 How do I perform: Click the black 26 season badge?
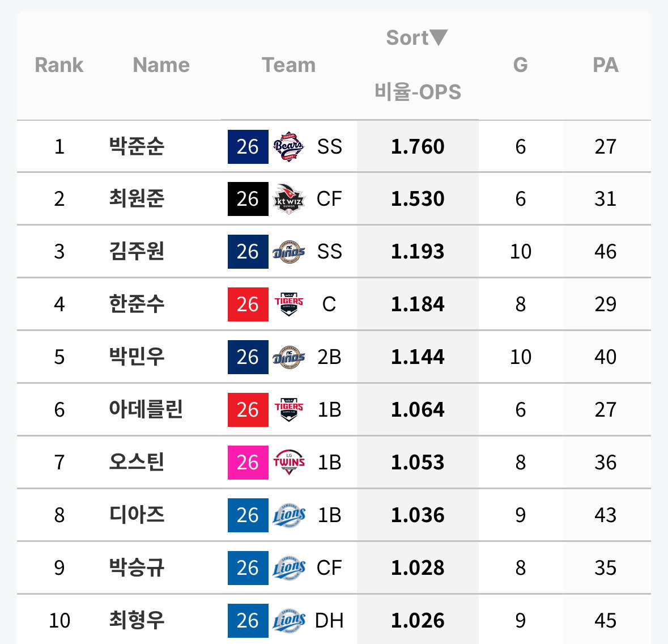(248, 199)
